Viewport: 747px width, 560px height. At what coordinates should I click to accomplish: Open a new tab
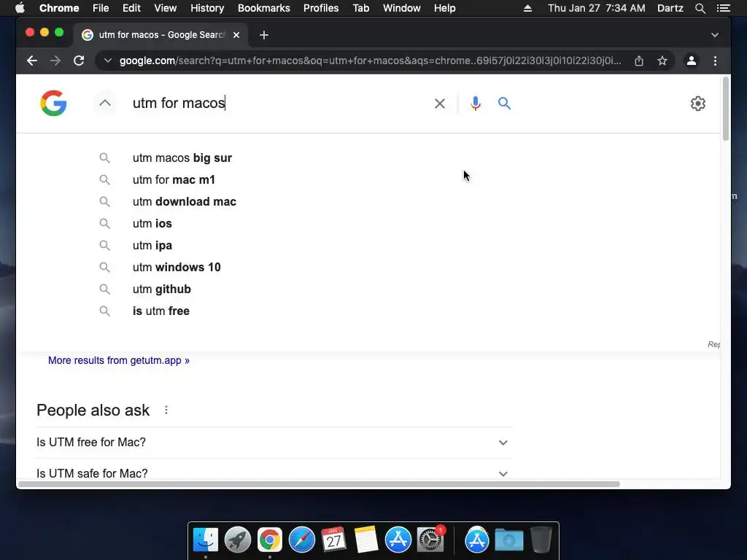(x=264, y=35)
